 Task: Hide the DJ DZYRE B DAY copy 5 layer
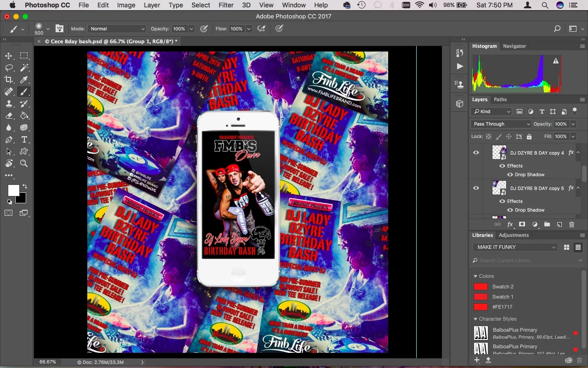[x=476, y=188]
